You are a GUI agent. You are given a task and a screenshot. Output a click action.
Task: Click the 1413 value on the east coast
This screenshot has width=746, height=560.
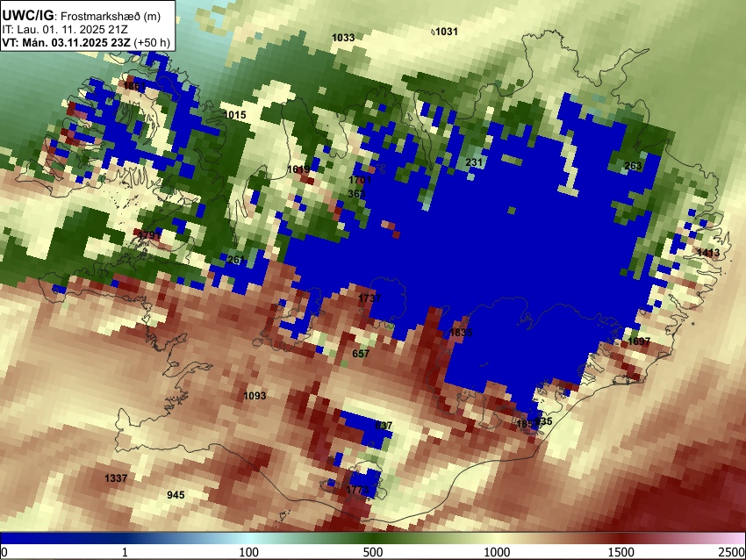click(x=708, y=252)
